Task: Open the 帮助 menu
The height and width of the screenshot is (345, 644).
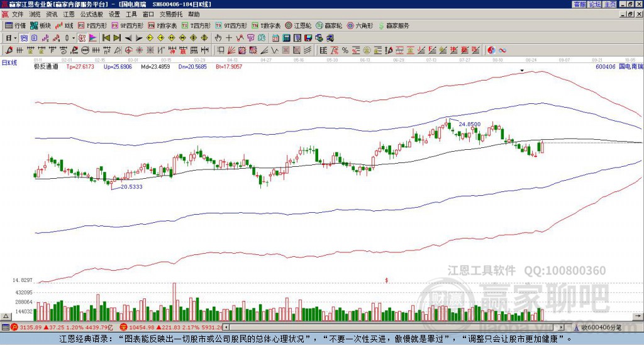Action: pyautogui.click(x=194, y=14)
